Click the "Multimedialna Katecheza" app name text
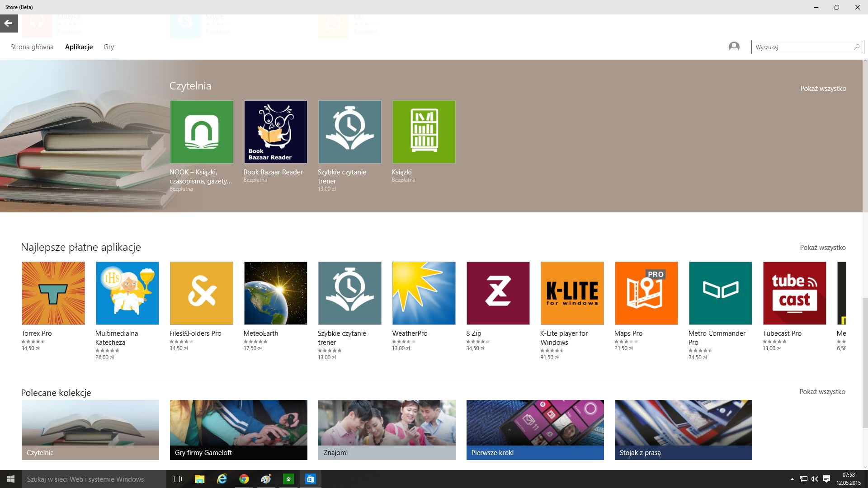The image size is (868, 488). [117, 338]
